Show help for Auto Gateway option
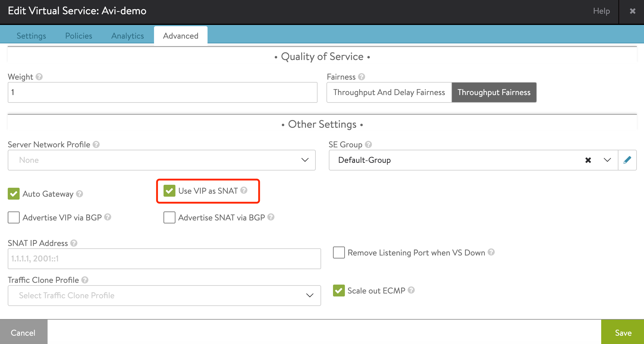The image size is (644, 344). pyautogui.click(x=79, y=194)
